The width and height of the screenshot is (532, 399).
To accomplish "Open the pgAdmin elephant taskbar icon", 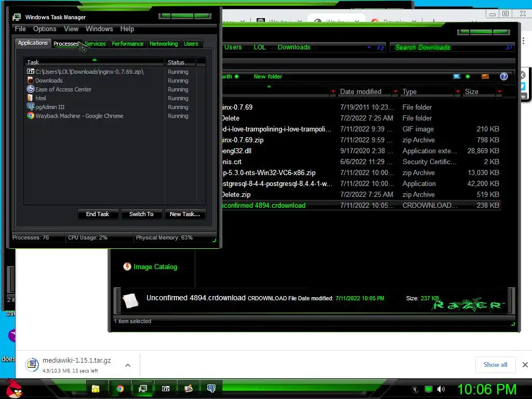I will tap(211, 389).
